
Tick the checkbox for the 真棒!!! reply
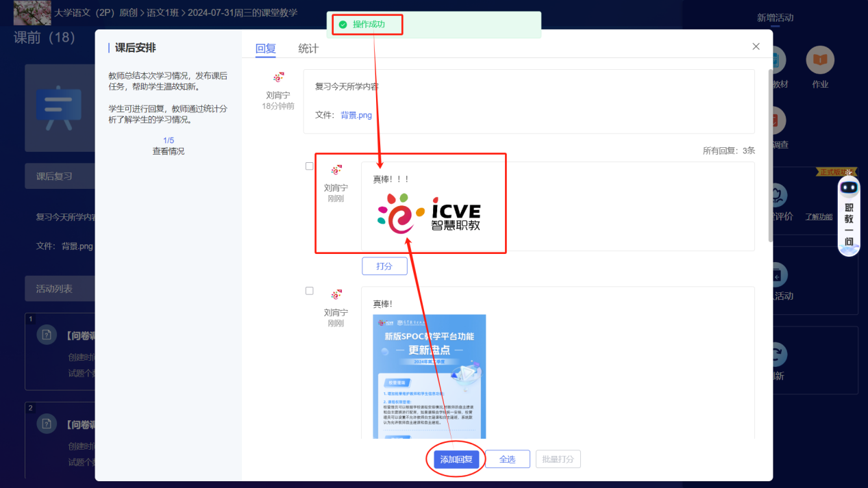coord(310,166)
